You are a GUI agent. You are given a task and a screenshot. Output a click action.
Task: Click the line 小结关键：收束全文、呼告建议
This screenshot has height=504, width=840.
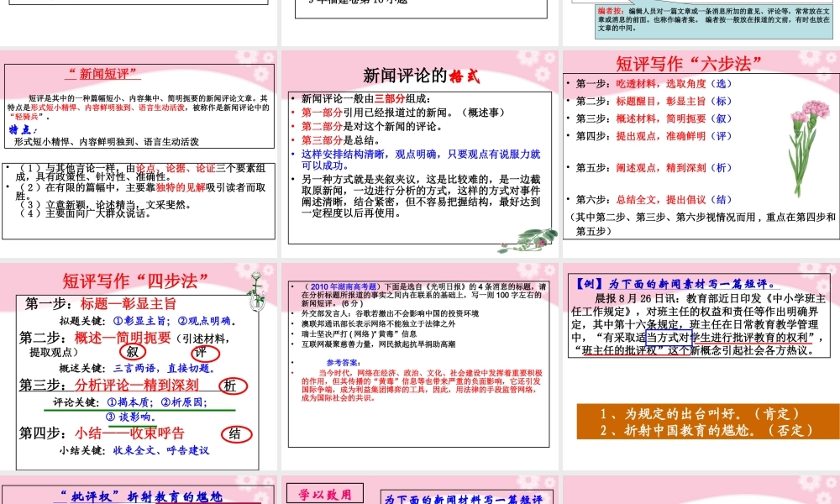click(134, 450)
